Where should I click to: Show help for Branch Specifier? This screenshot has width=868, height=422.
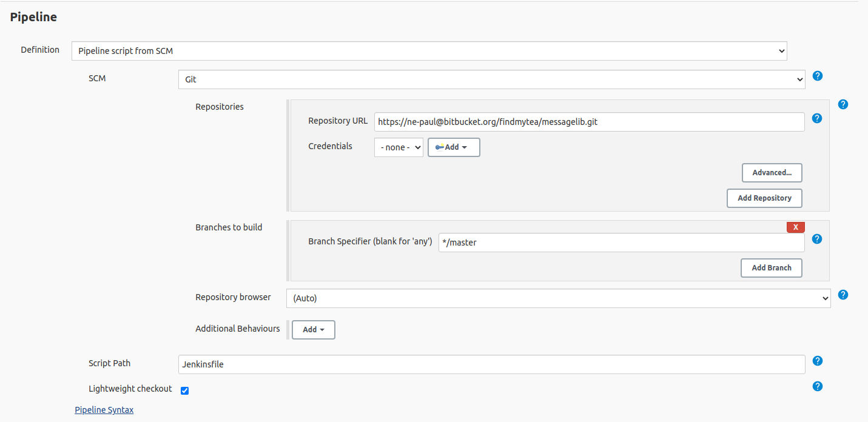[x=817, y=239]
